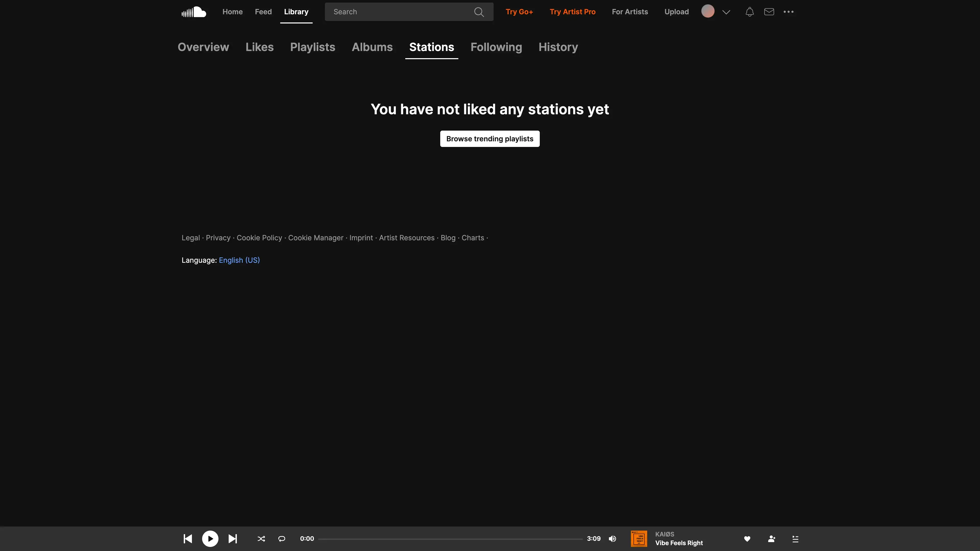Viewport: 980px width, 551px height.
Task: Unlike the track Vibe Feels Right
Action: tap(747, 539)
